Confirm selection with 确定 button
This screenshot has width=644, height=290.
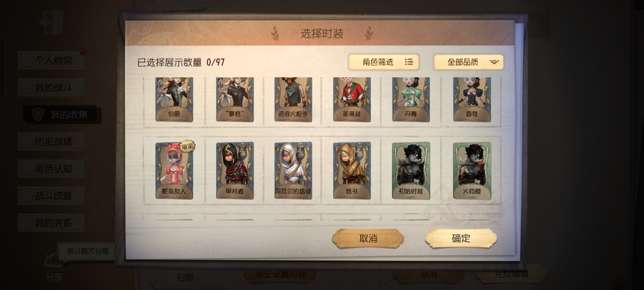tap(461, 238)
